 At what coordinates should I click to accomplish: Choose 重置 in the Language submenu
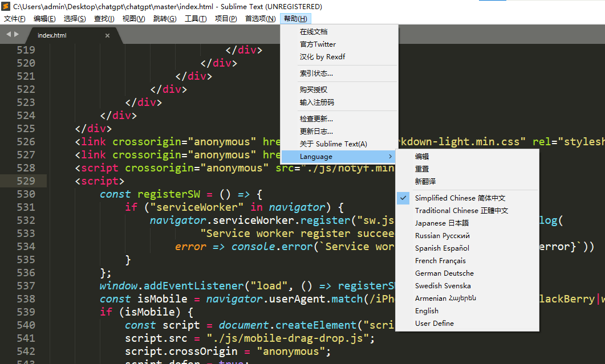pyautogui.click(x=467, y=169)
